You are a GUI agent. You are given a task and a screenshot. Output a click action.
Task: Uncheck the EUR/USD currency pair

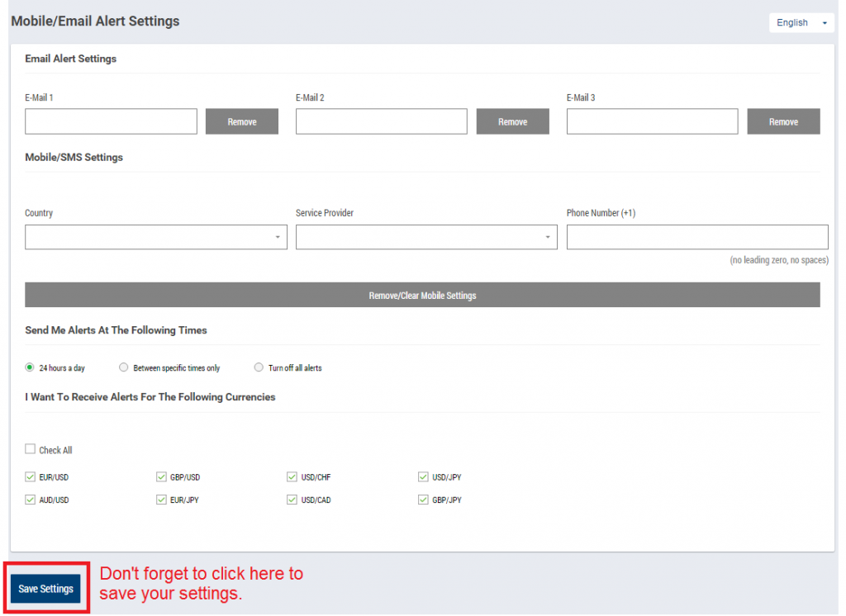(x=31, y=476)
